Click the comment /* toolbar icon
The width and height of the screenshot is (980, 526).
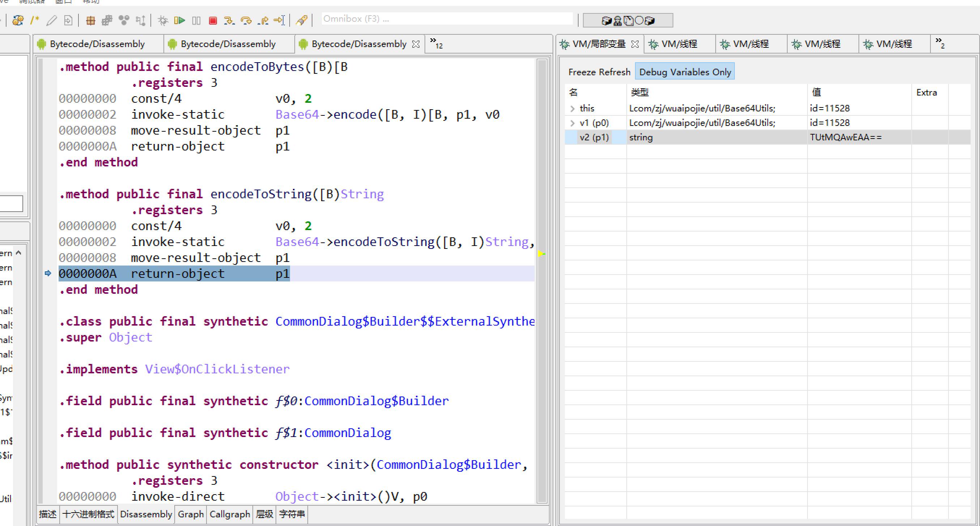tap(35, 20)
